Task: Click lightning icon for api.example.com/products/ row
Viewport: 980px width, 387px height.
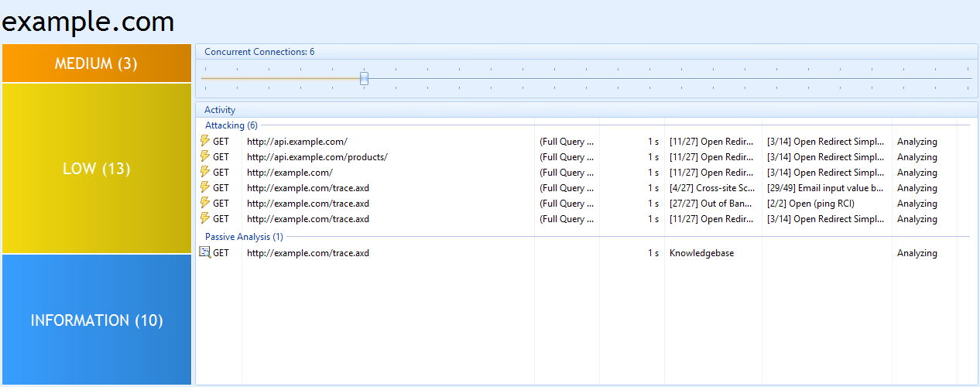Action: point(204,156)
